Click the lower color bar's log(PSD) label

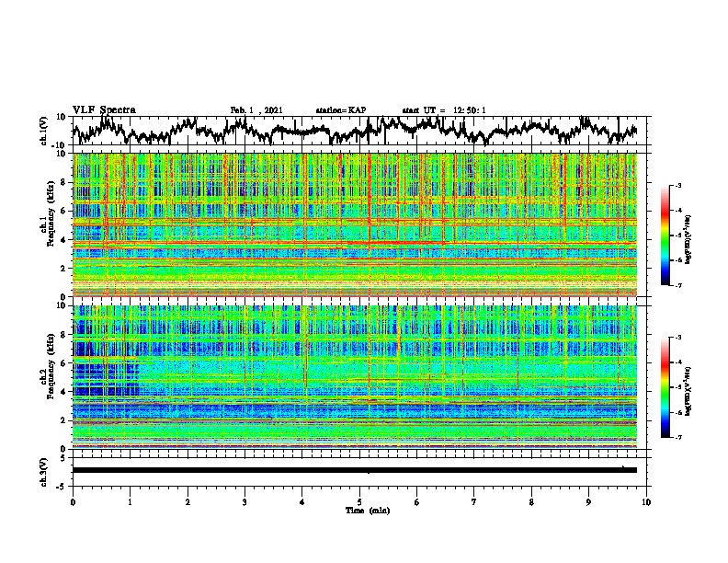point(688,391)
